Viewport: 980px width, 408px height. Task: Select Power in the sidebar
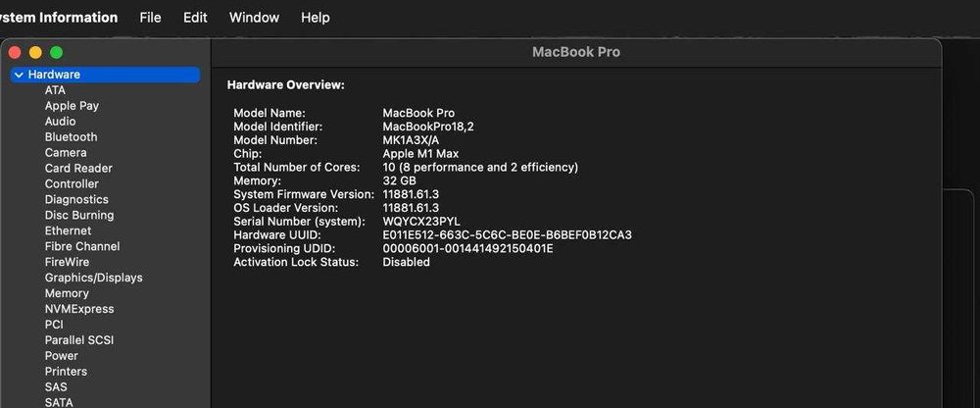[x=61, y=356]
